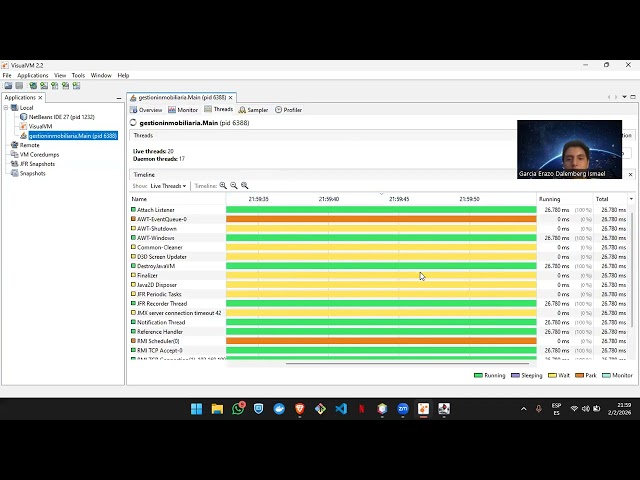Click the timeline zoom-to-fit icon
The image size is (640, 480).
coord(244,186)
